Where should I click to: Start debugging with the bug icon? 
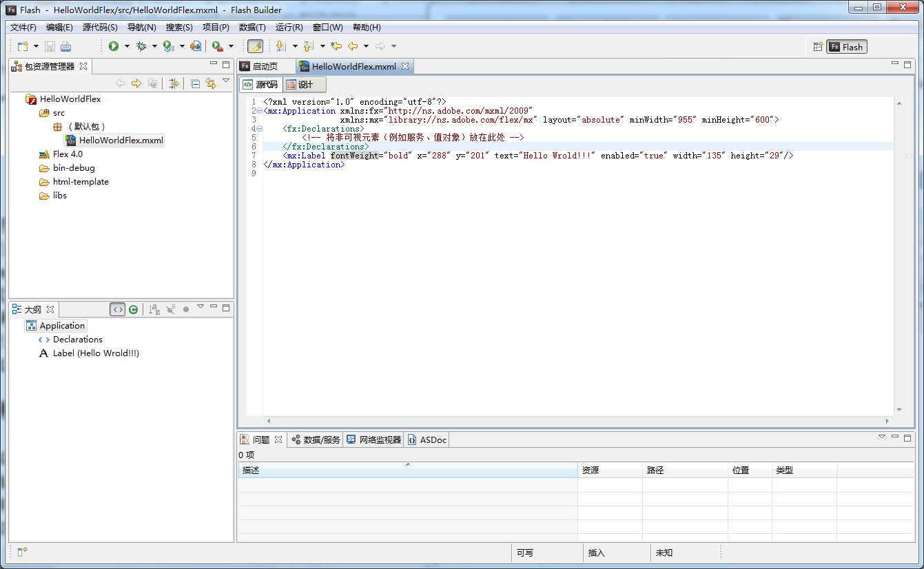tap(141, 46)
